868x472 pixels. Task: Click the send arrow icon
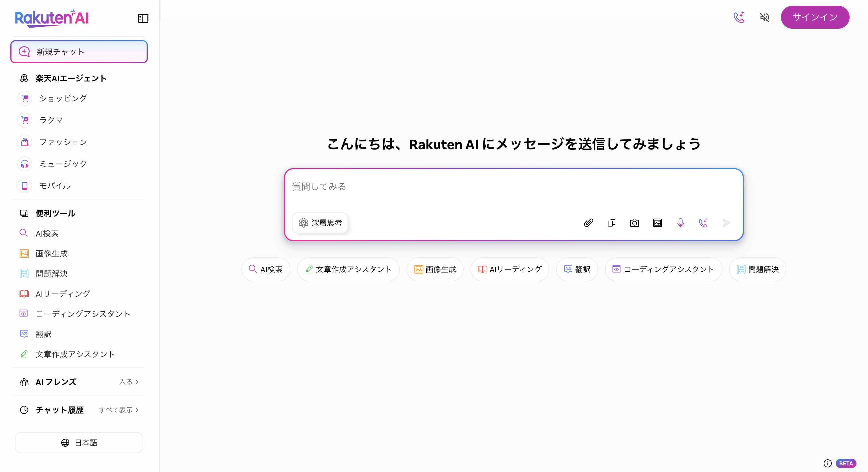(727, 223)
